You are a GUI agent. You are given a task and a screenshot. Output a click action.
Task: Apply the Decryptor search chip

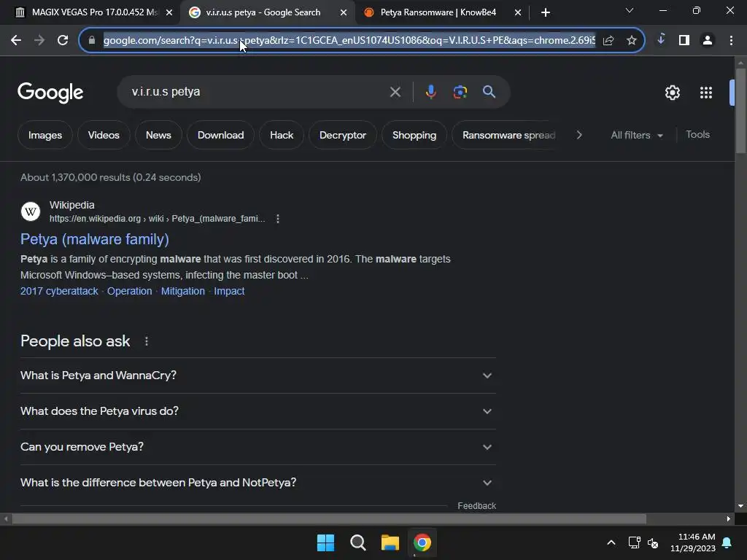tap(343, 135)
